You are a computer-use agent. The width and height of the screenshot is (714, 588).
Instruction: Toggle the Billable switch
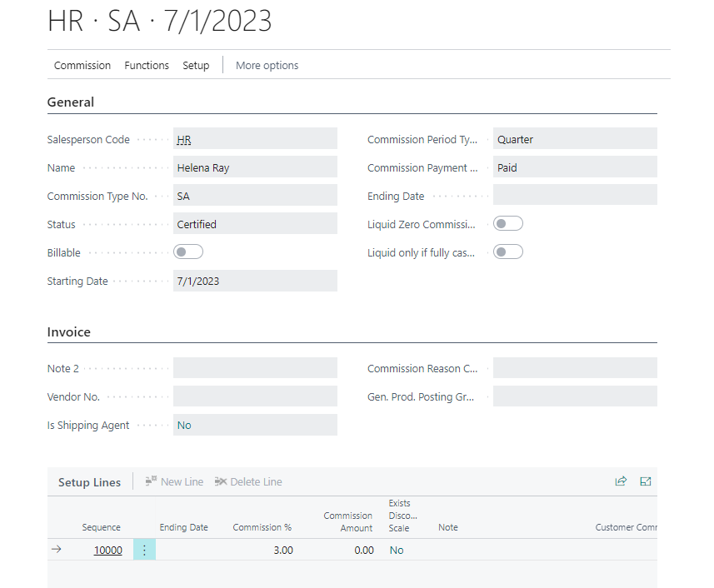pyautogui.click(x=188, y=252)
